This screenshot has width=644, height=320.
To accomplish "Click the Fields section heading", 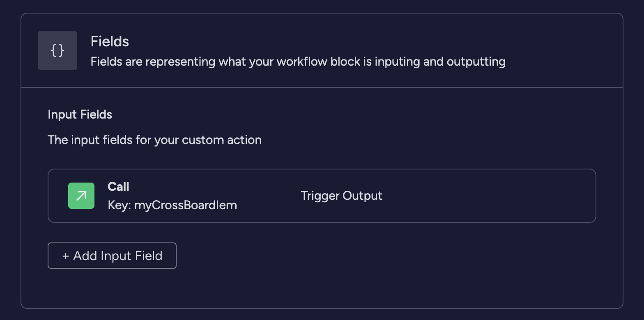I will click(110, 41).
